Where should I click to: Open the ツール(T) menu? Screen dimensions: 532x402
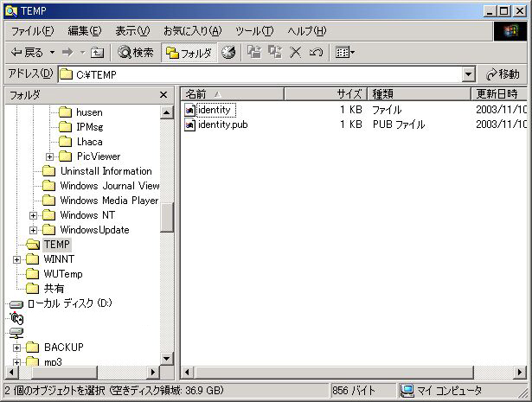[x=254, y=31]
